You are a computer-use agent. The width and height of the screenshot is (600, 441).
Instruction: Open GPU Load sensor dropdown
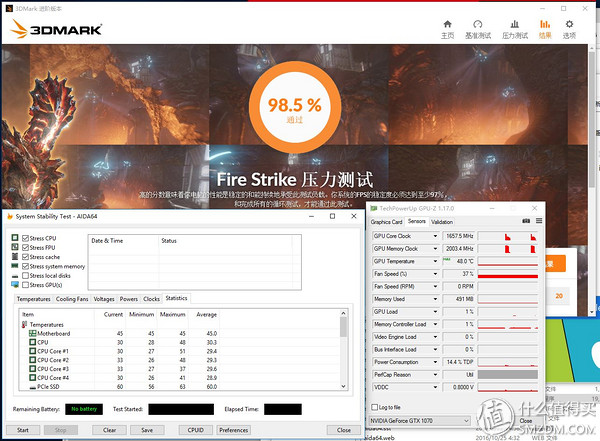(435, 312)
